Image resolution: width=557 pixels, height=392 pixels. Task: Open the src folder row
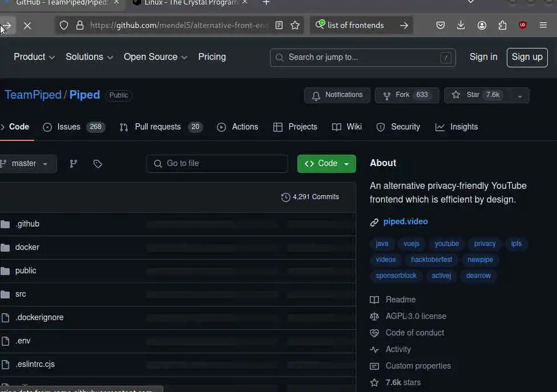click(x=177, y=294)
